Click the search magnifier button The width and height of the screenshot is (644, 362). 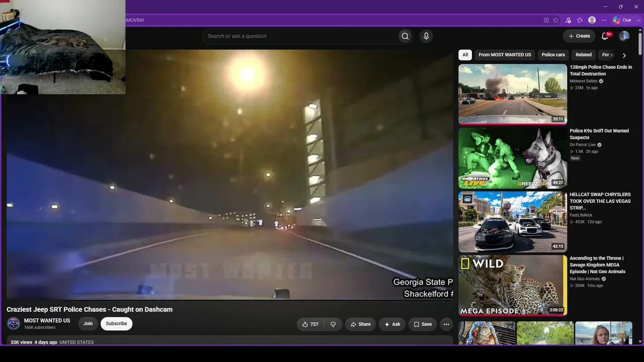(405, 36)
